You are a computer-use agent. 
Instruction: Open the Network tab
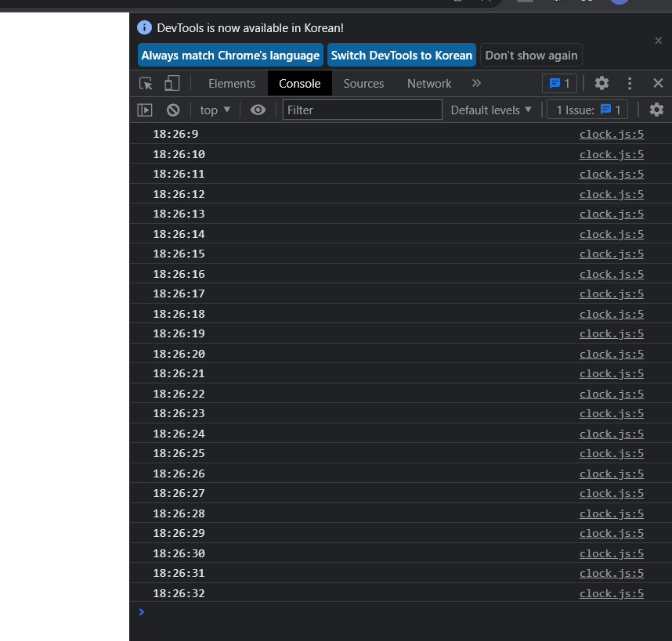click(429, 84)
